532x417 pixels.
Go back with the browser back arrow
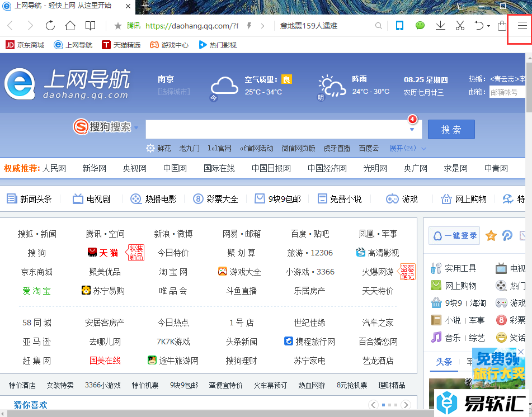[x=10, y=26]
